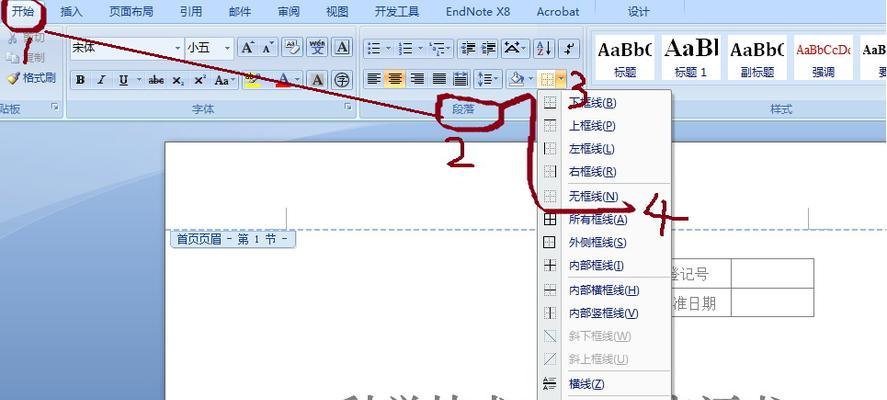Align text left
Viewport: 887px width, 400px height.
(x=374, y=79)
